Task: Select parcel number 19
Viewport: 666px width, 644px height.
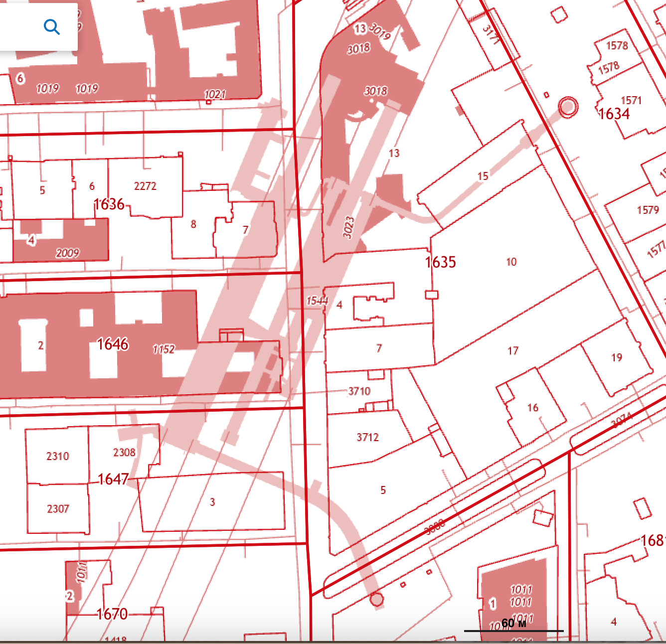Action: coord(617,357)
